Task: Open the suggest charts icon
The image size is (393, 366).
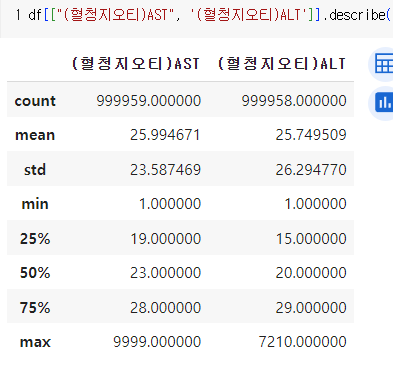Action: click(382, 103)
